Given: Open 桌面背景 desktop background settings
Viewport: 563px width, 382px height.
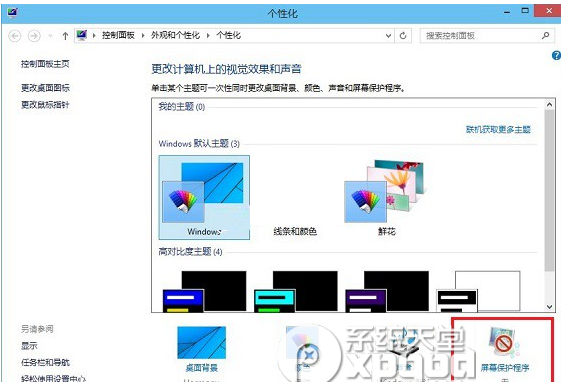Looking at the screenshot, I should (x=201, y=349).
